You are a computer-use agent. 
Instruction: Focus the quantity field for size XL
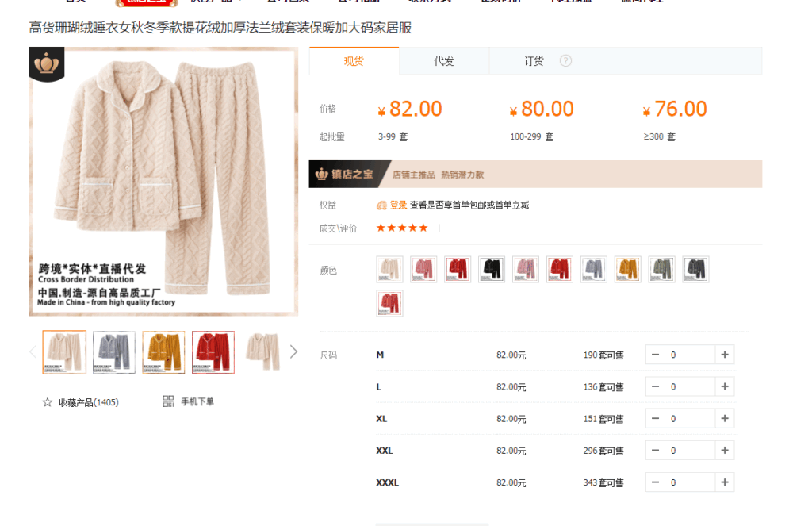pyautogui.click(x=690, y=419)
